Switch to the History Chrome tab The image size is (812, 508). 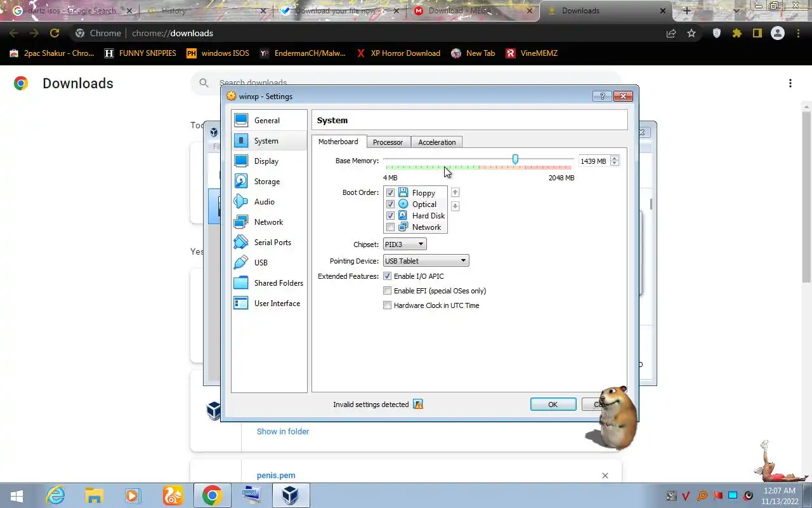pos(206,11)
